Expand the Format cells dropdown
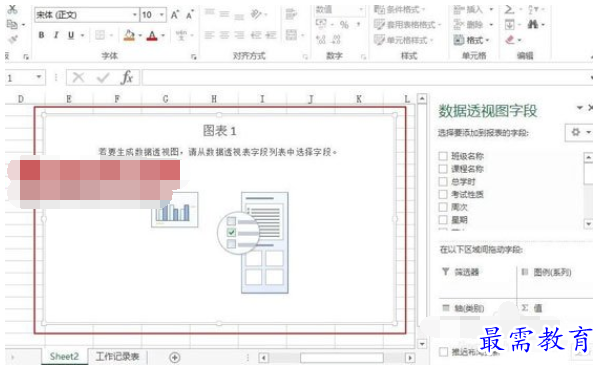601x371 pixels. point(488,40)
